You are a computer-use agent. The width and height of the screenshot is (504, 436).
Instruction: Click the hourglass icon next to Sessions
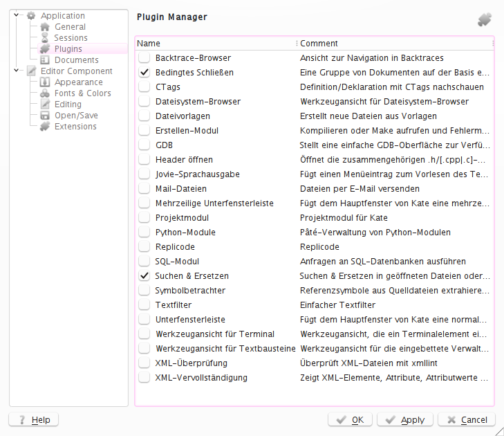tap(45, 37)
